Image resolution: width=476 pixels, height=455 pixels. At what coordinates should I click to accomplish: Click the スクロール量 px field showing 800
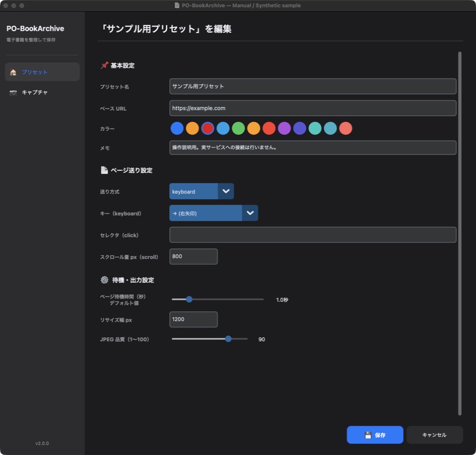194,257
